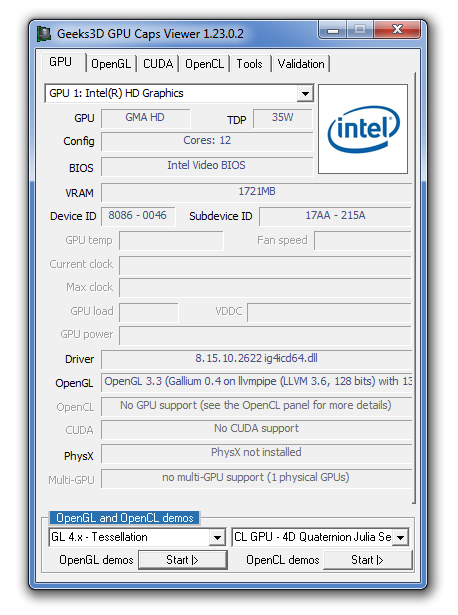Select the OpenCL tab

[204, 64]
